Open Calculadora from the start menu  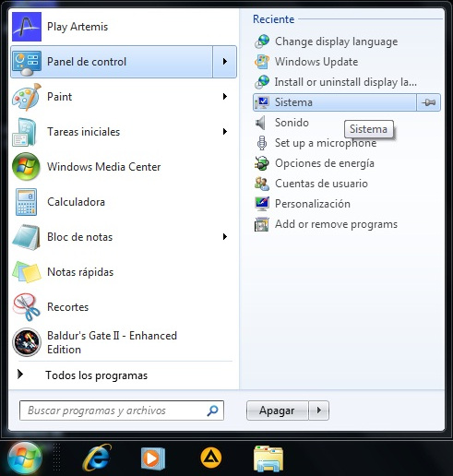click(26, 202)
